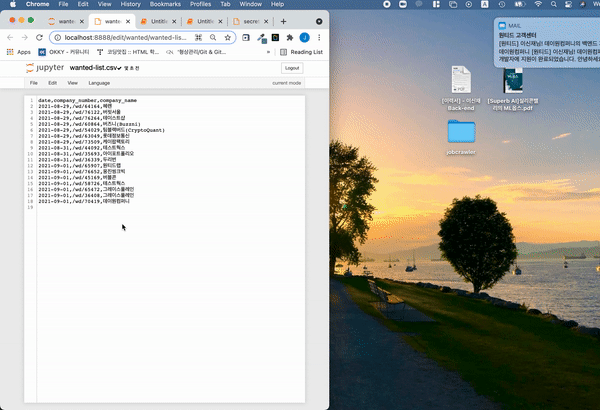Open Jupyter Edit menu
Viewport: 600px width, 410px height.
[52, 83]
